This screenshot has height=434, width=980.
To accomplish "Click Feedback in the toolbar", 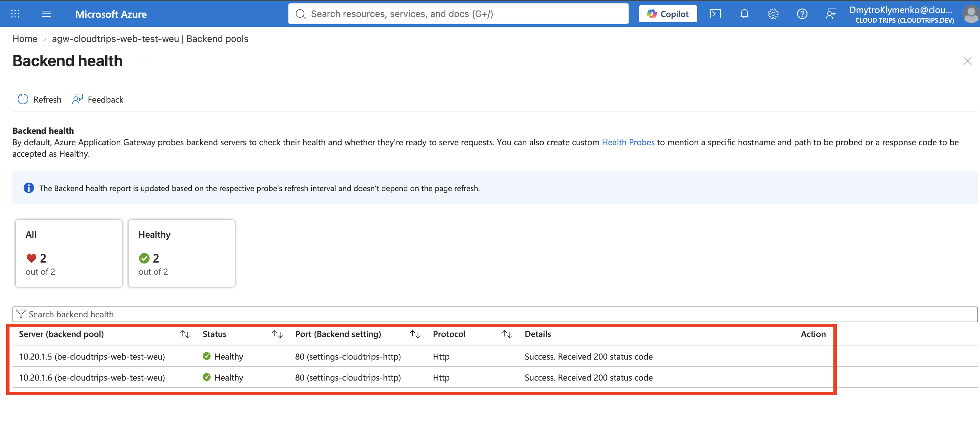I will click(98, 99).
